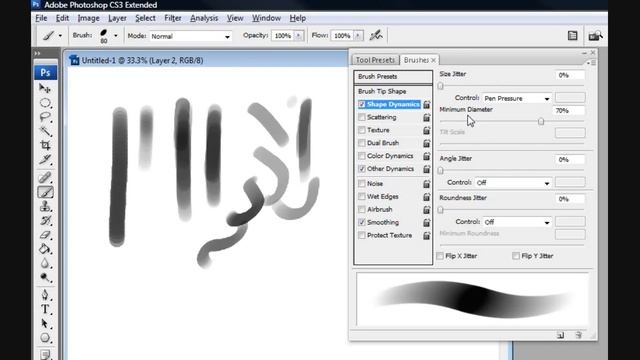640x360 pixels.
Task: Lock the Shape Dynamics settings
Action: [x=427, y=104]
